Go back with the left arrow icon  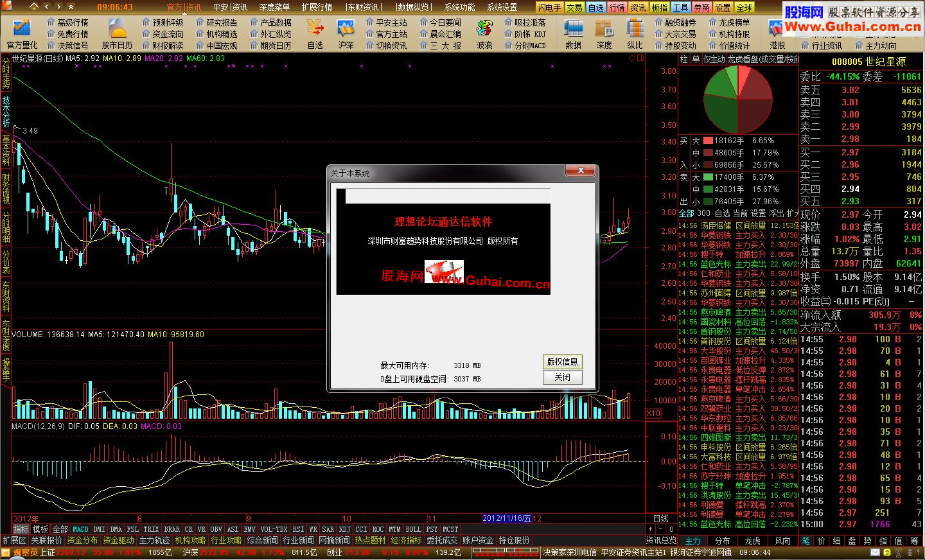(48, 6)
